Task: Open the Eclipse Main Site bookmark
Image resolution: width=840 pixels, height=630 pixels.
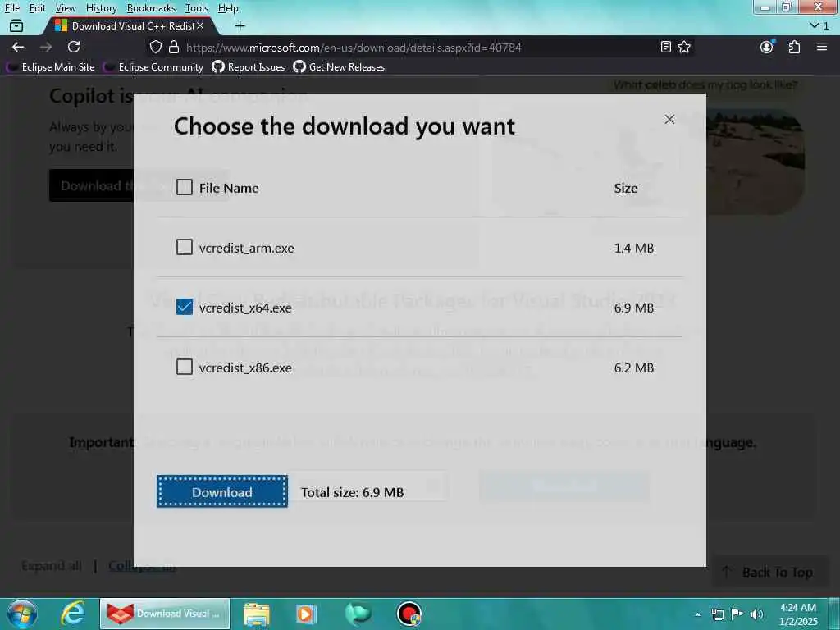Action: [50, 67]
